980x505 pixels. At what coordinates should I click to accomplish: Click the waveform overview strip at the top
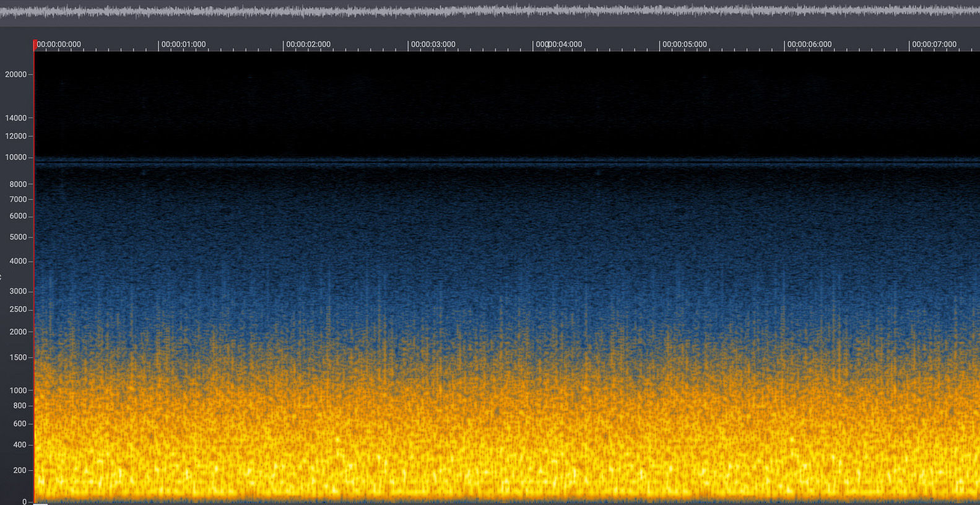490,11
